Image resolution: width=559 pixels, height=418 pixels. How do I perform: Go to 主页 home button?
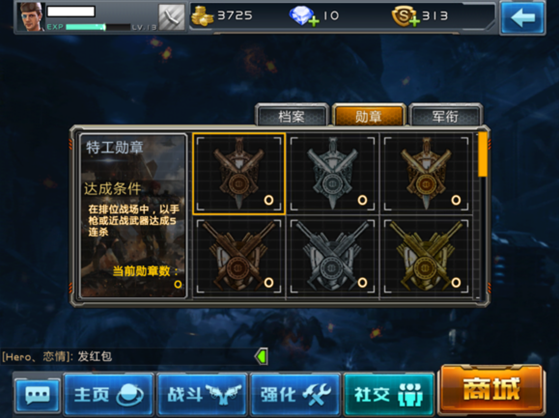point(109,395)
